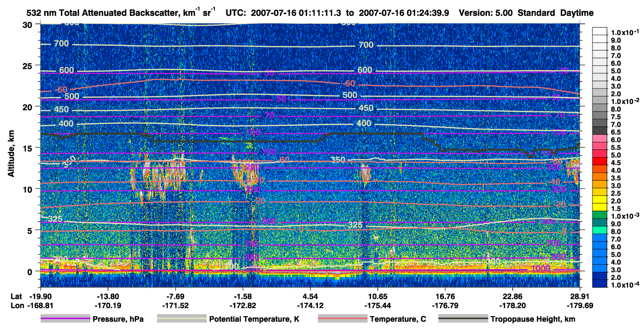This screenshot has height=330, width=644.
Task: Click the 'Temperature, C' legend label
Action: [x=398, y=320]
